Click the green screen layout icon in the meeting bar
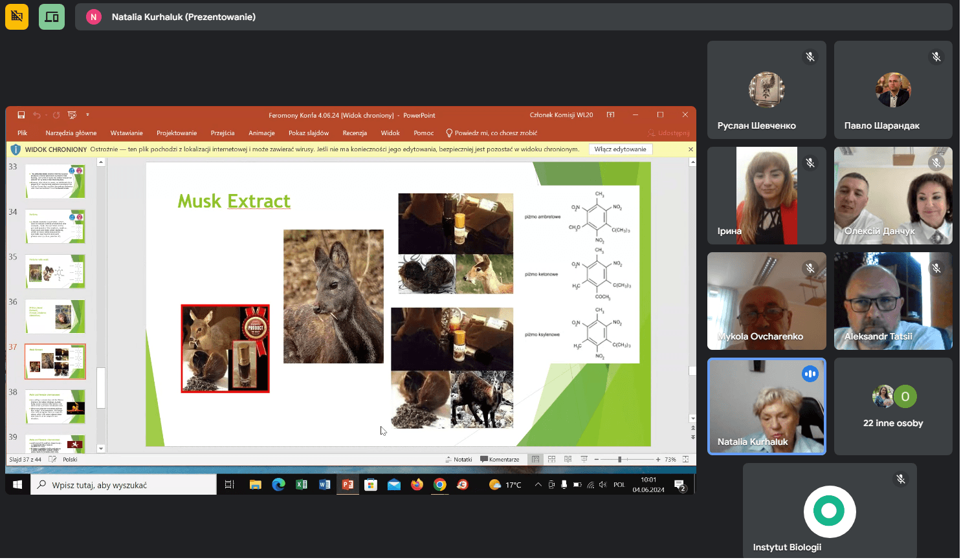Image resolution: width=961 pixels, height=560 pixels. (x=52, y=17)
